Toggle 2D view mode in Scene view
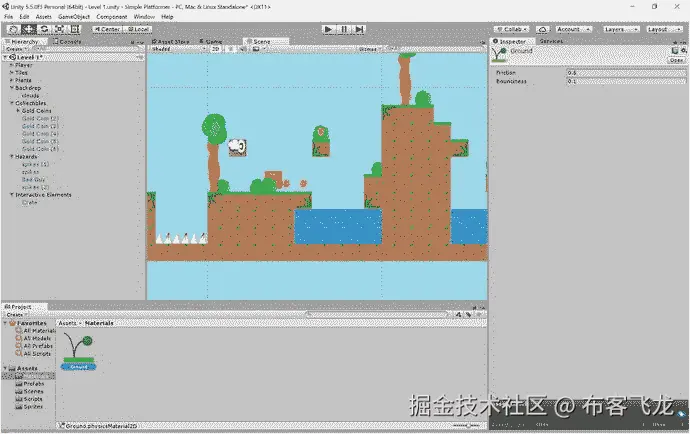Image resolution: width=690 pixels, height=434 pixels. click(215, 49)
